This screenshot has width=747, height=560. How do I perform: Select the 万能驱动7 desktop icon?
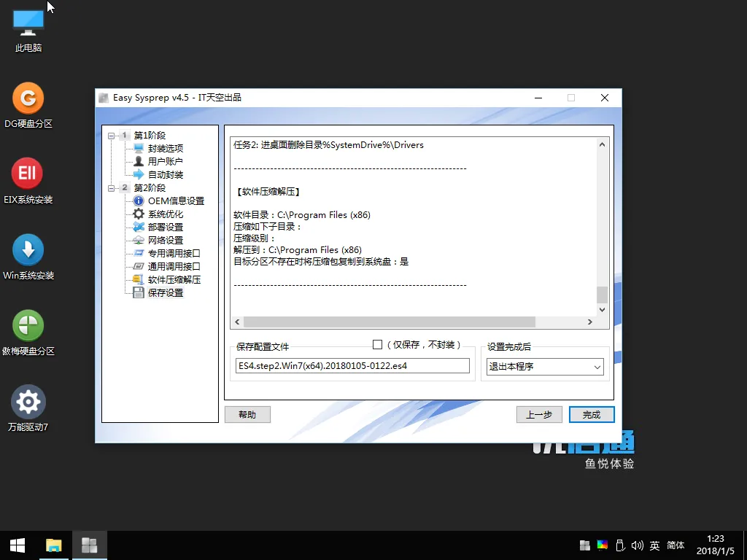pyautogui.click(x=28, y=408)
